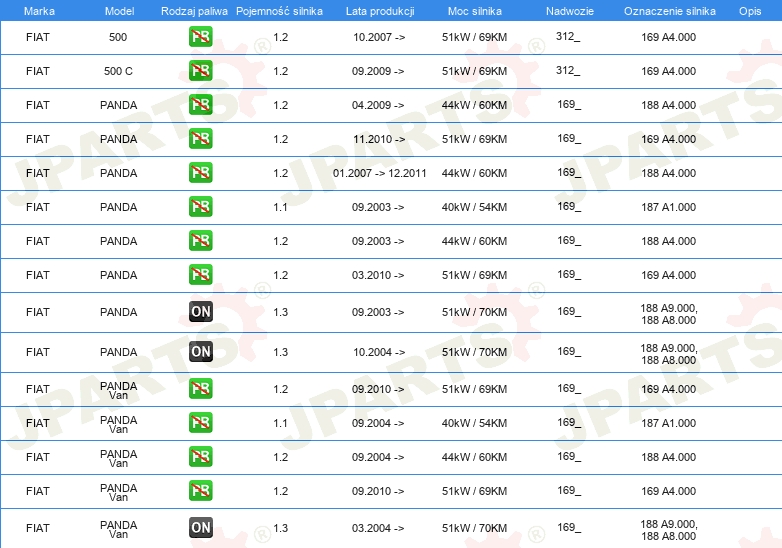Click the petrol fuel icon for the 500 C
Screen dimensions: 782x548
200,71
